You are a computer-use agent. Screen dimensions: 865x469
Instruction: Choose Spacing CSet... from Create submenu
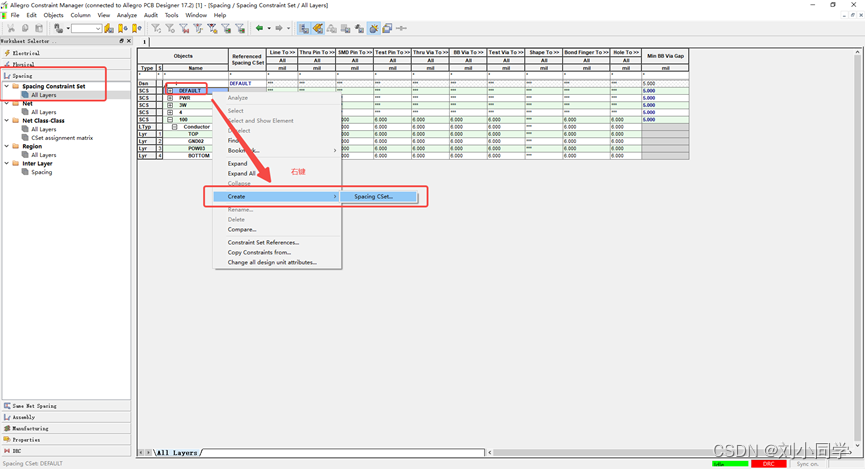373,196
